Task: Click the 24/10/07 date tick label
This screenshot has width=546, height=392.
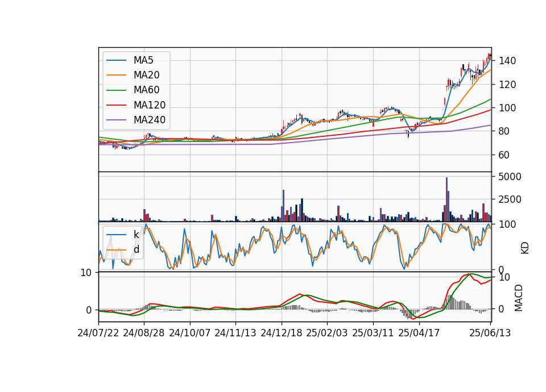Action: coord(190,333)
